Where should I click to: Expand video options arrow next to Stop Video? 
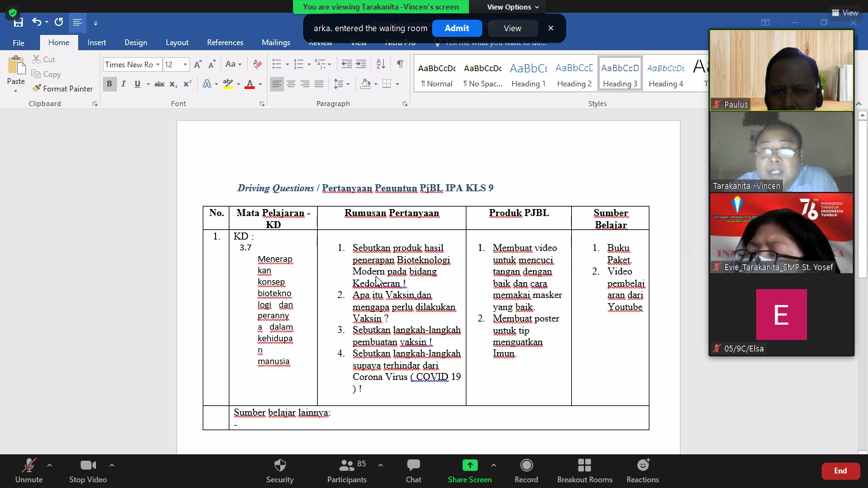(112, 465)
